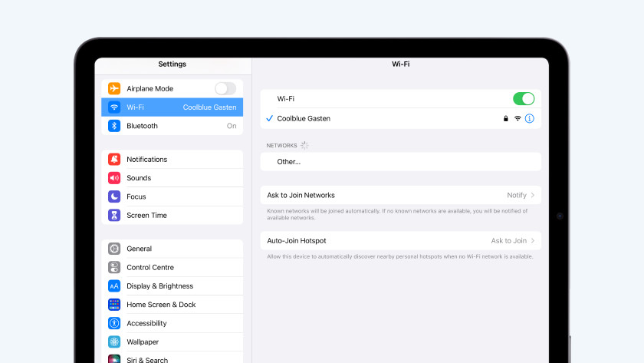Tap the Accessibility icon
The width and height of the screenshot is (644, 363).
[x=114, y=323]
